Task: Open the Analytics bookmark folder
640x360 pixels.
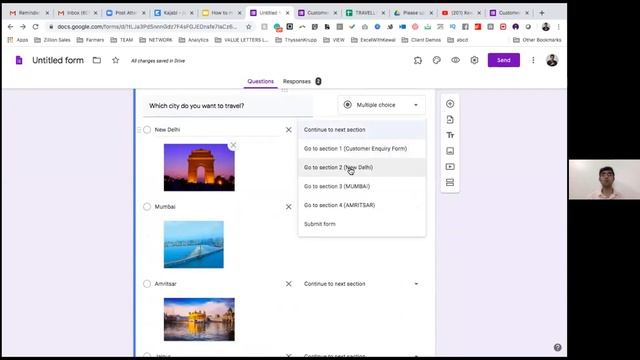Action: (194, 40)
